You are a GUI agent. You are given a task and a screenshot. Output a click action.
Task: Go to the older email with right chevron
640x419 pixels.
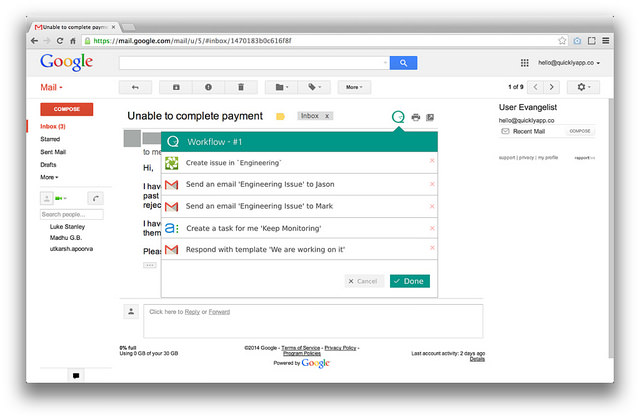(x=551, y=87)
